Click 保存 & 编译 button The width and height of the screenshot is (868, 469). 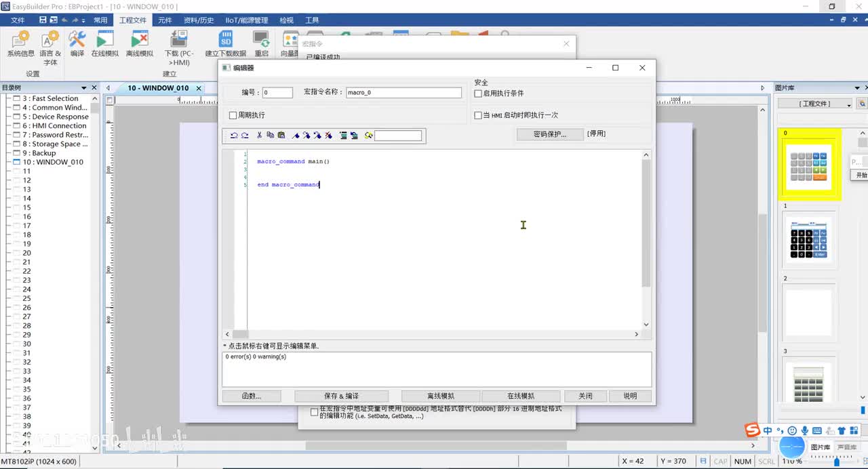pyautogui.click(x=342, y=396)
